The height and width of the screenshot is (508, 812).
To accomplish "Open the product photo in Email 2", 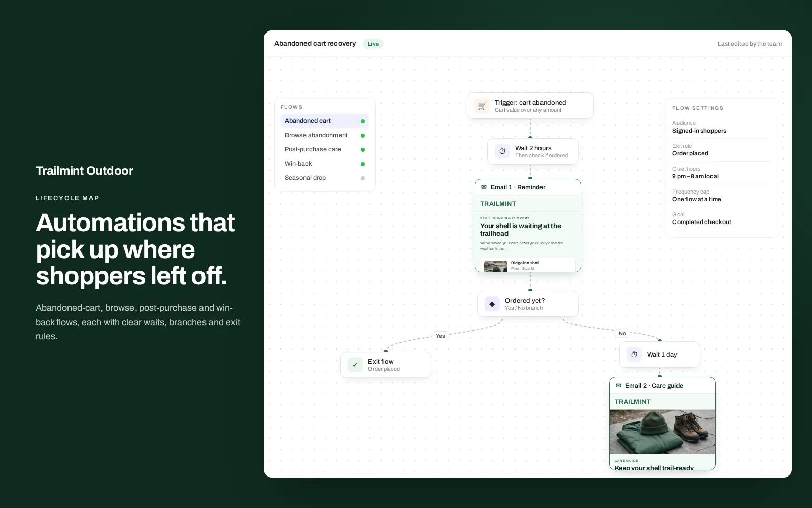I will click(x=662, y=432).
